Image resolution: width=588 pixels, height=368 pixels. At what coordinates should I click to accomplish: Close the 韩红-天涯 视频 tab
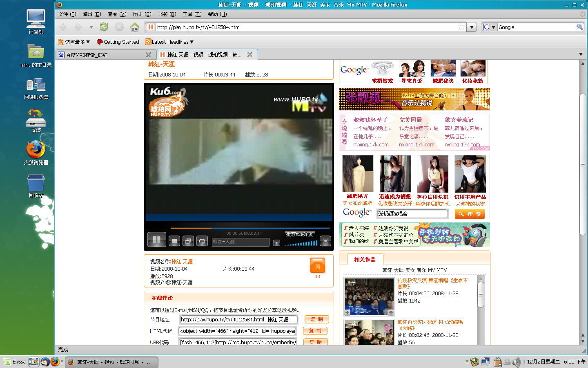250,55
